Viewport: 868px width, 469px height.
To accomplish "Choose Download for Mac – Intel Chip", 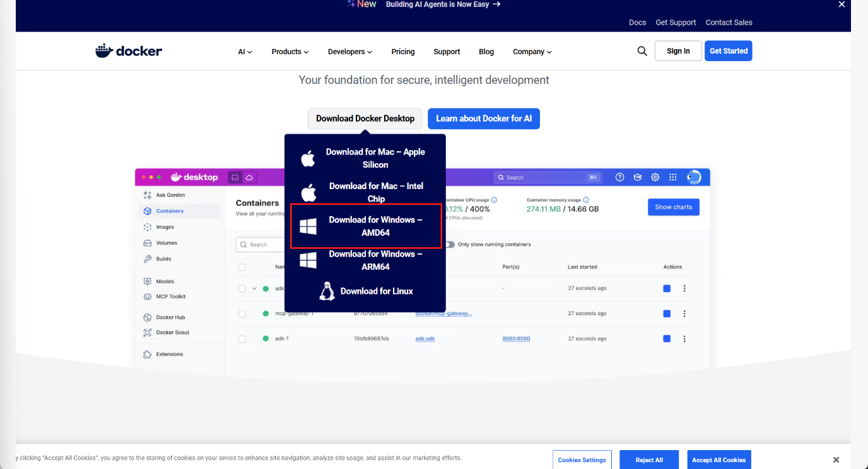I will click(x=365, y=192).
